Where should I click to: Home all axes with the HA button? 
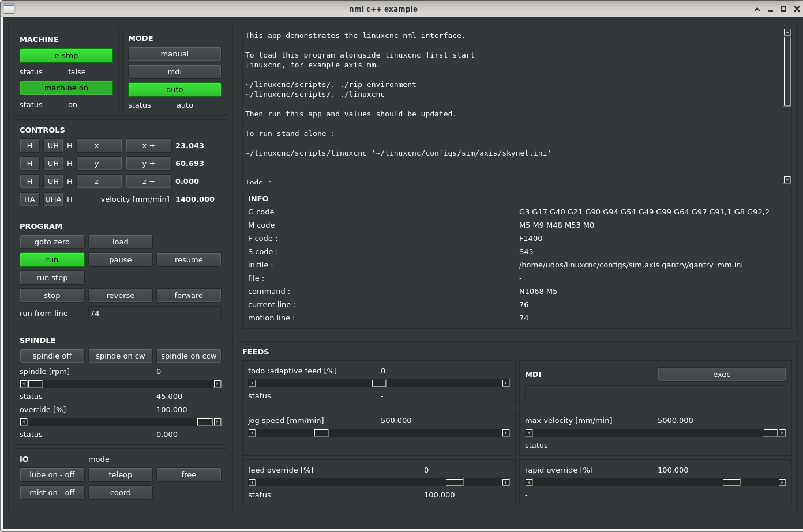tap(29, 199)
